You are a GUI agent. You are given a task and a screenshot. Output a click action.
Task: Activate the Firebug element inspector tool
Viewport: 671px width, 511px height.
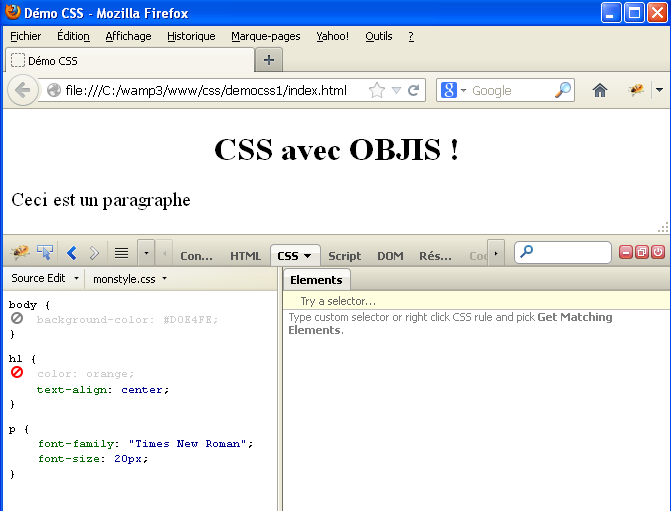tap(45, 253)
